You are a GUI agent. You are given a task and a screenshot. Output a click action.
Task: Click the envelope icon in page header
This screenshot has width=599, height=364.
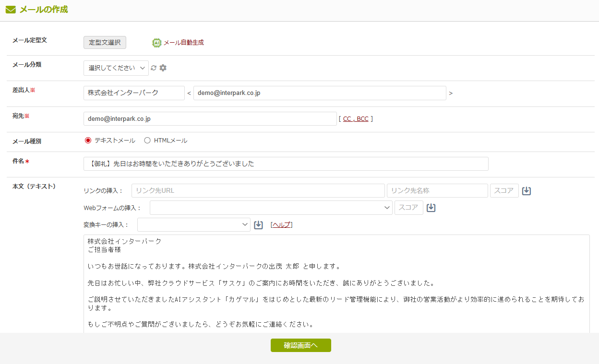point(11,10)
